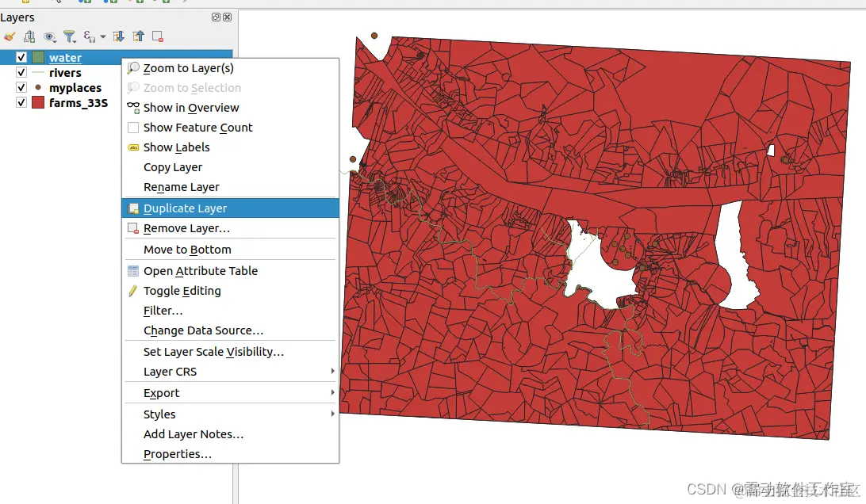The height and width of the screenshot is (504, 866).
Task: Choose Open Attribute Table
Action: click(x=230, y=271)
